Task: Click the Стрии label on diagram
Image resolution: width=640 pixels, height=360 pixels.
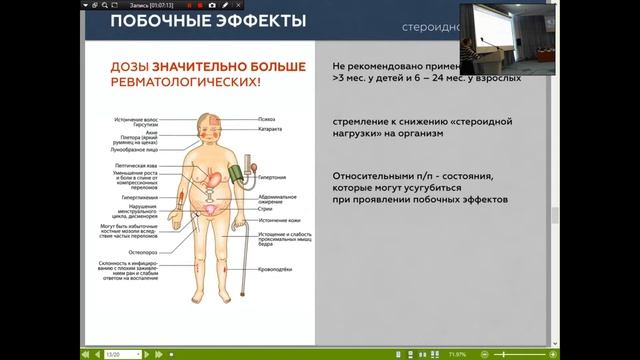Action: (265, 209)
